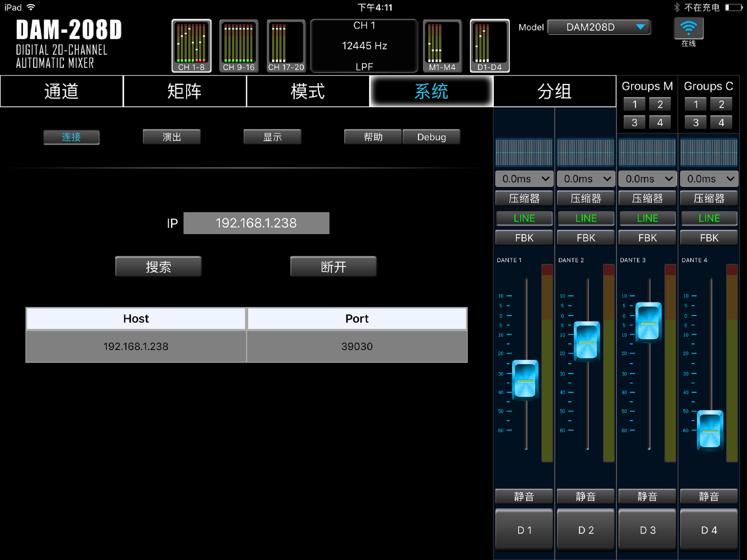Click the DANTE 4 fader knob
The width and height of the screenshot is (747, 560).
click(x=710, y=431)
